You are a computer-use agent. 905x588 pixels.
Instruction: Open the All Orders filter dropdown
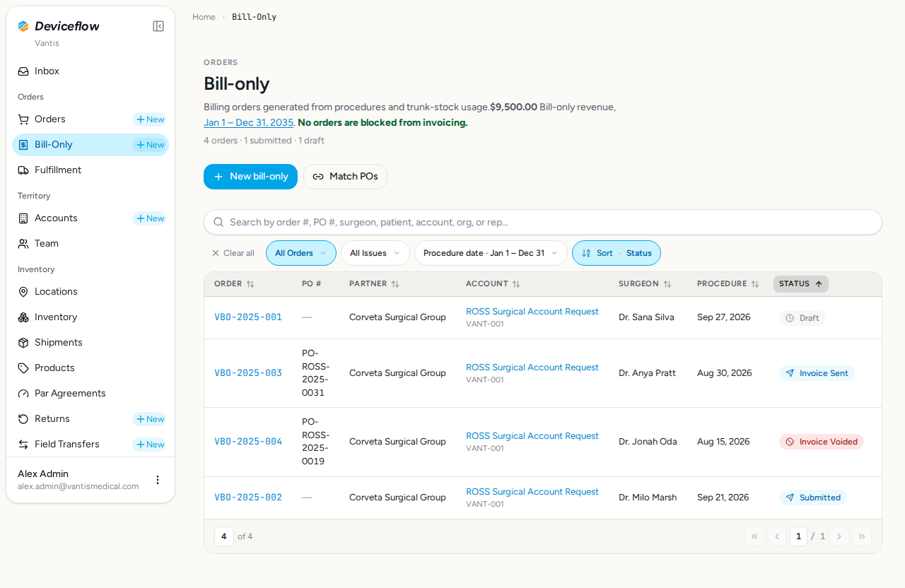tap(301, 253)
